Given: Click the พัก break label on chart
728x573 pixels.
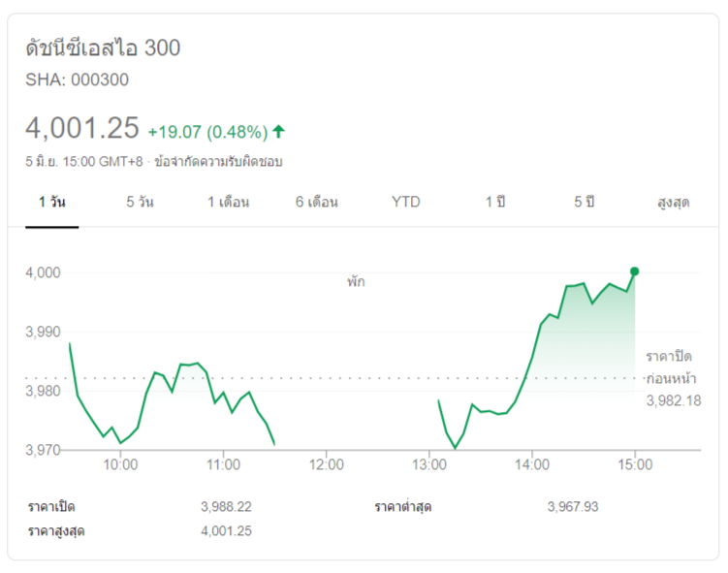Looking at the screenshot, I should pyautogui.click(x=356, y=282).
